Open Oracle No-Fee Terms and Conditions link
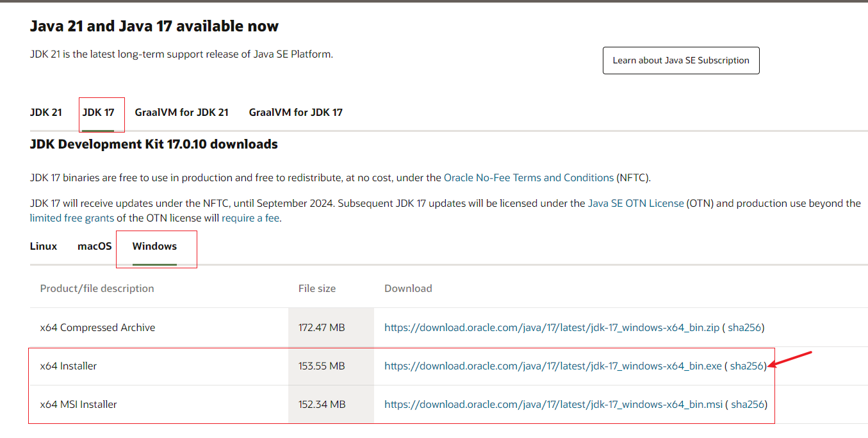868x438 pixels. [528, 177]
